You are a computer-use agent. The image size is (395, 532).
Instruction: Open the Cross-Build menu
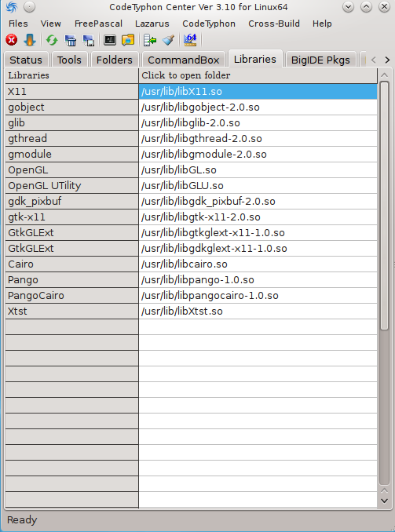click(274, 24)
